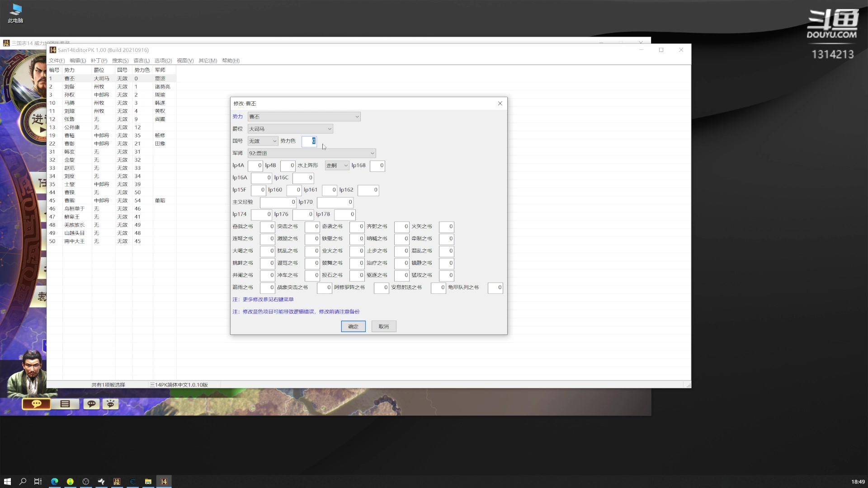Click the lp4A input field
The width and height of the screenshot is (868, 488).
click(x=255, y=165)
